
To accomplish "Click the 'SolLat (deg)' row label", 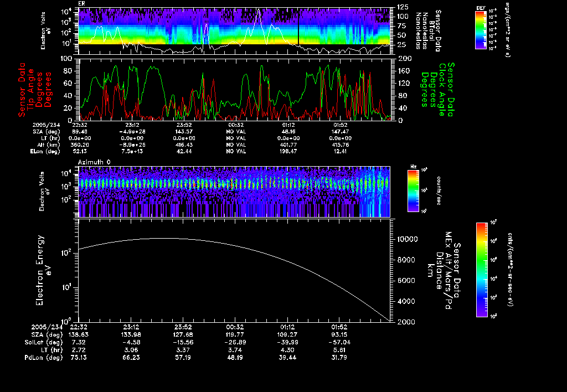I will 43,342.
